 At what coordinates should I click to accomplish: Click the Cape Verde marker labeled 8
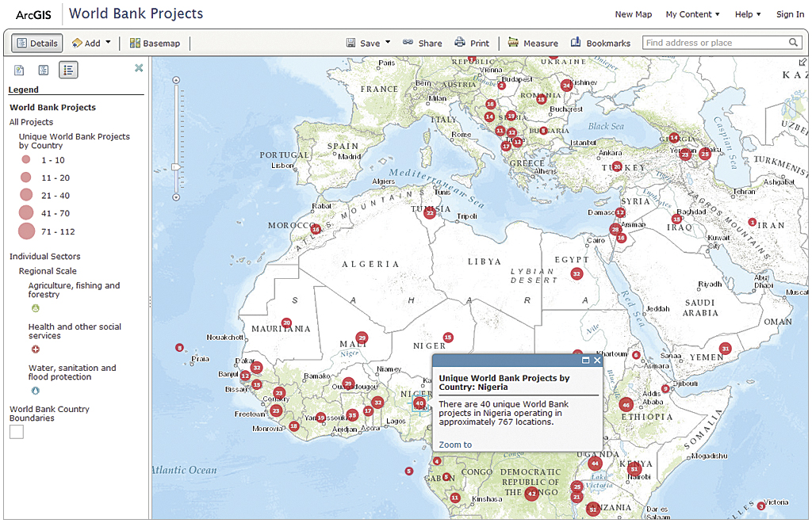coord(179,348)
